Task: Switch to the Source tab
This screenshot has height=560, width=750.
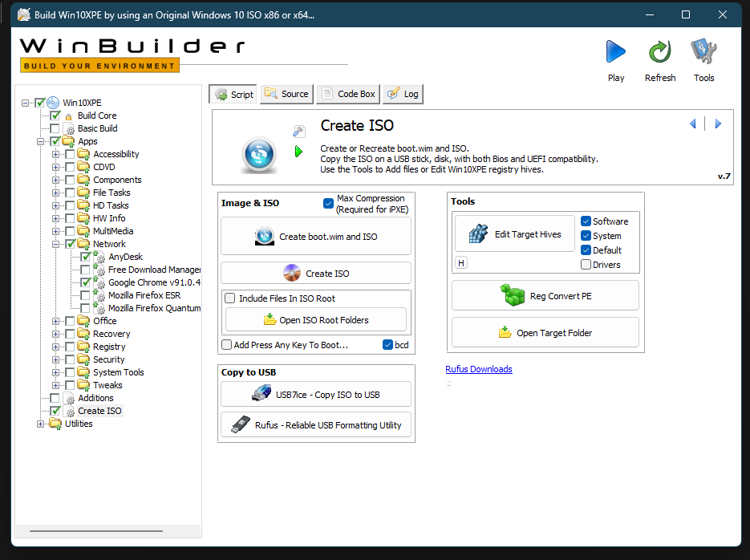Action: tap(287, 94)
